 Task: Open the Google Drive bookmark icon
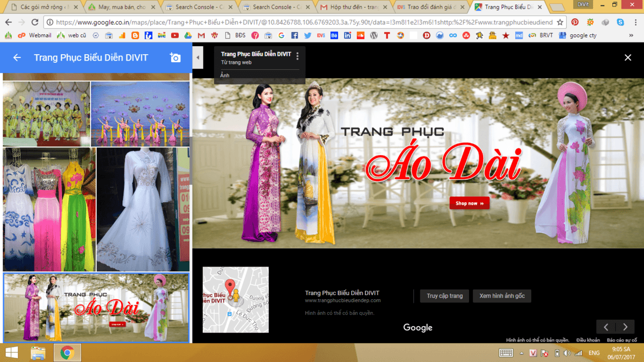tap(188, 35)
